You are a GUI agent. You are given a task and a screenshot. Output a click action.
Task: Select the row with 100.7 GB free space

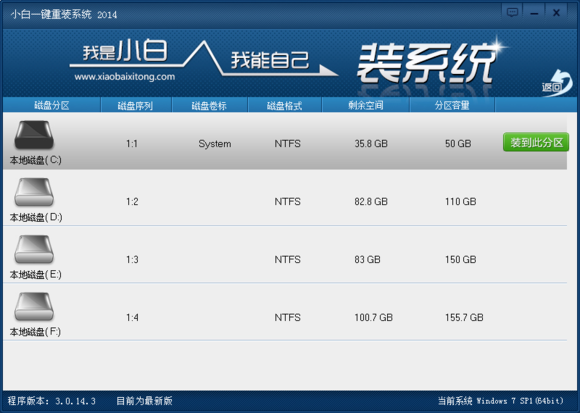click(285, 312)
